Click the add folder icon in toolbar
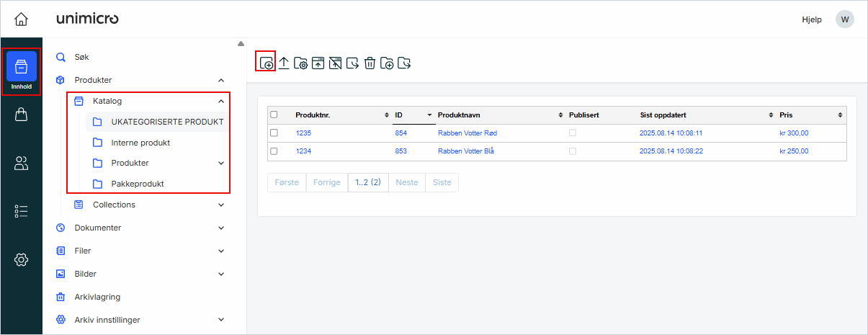Image resolution: width=868 pixels, height=335 pixels. point(387,63)
